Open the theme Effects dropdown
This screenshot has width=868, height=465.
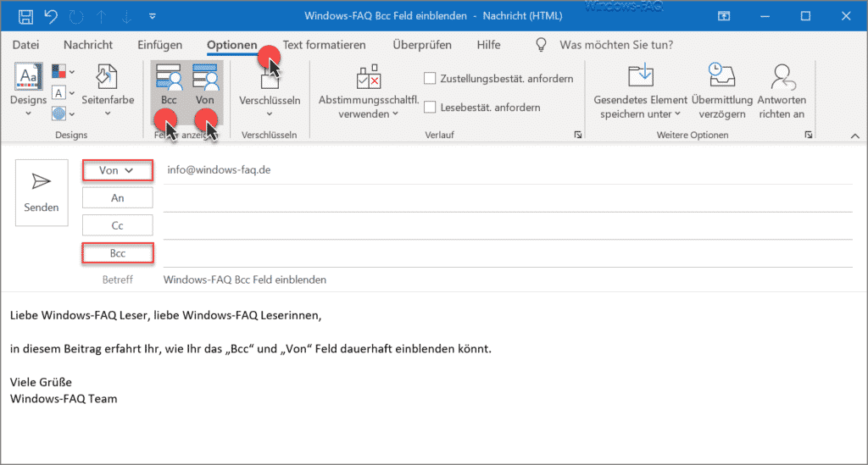(x=63, y=113)
